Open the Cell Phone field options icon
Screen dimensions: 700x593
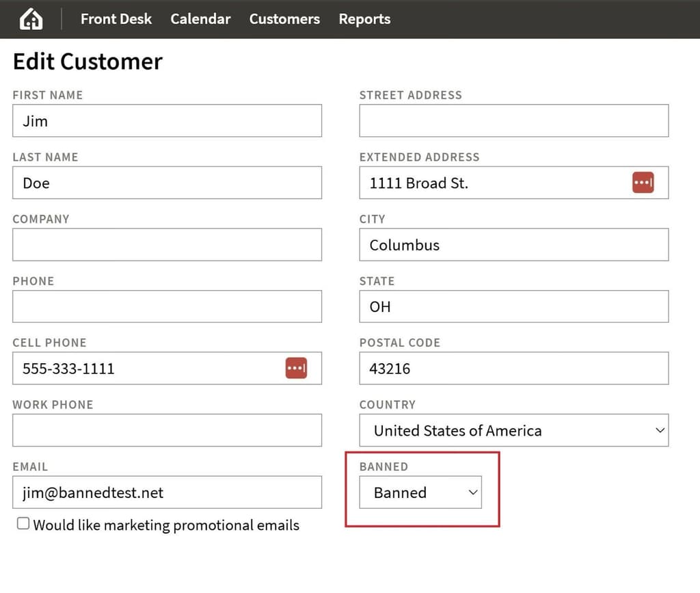296,368
